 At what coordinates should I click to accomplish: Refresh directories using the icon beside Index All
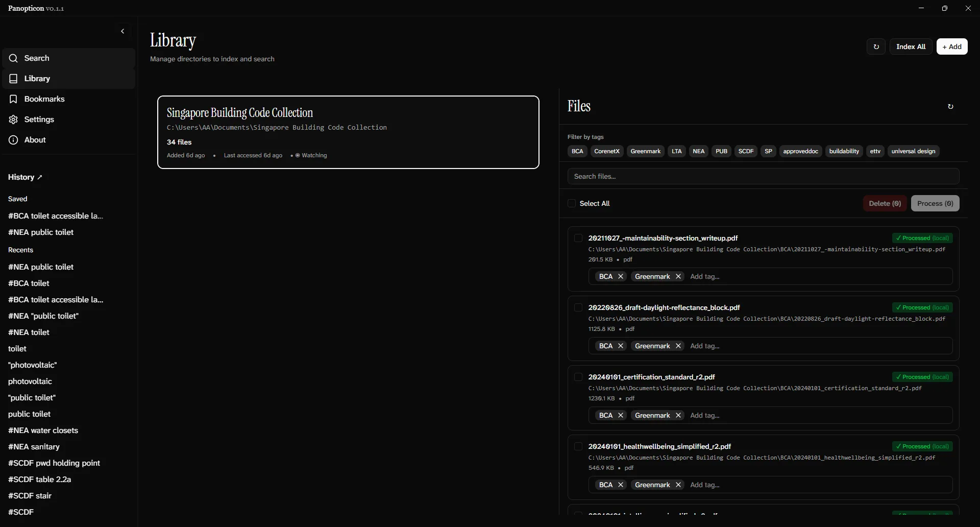pos(876,46)
